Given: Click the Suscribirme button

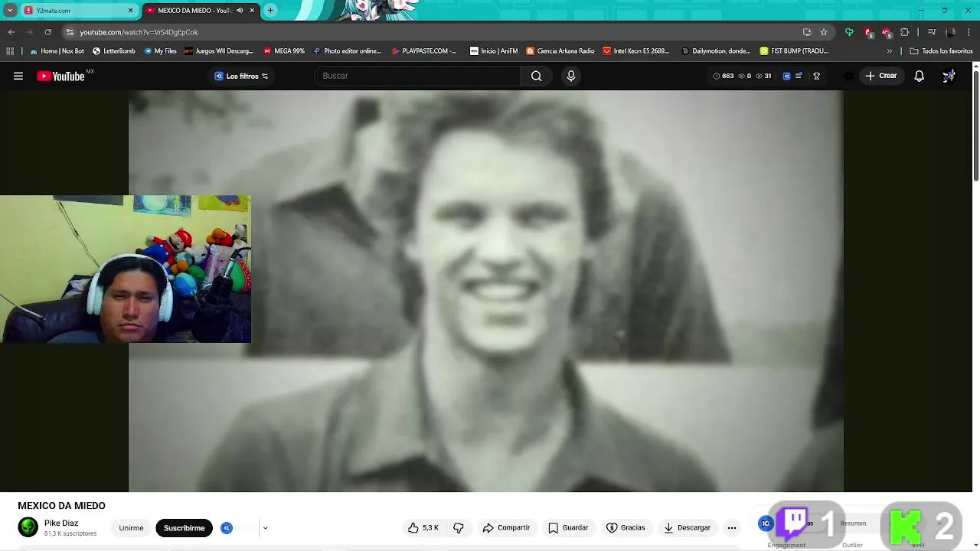Looking at the screenshot, I should coord(184,528).
